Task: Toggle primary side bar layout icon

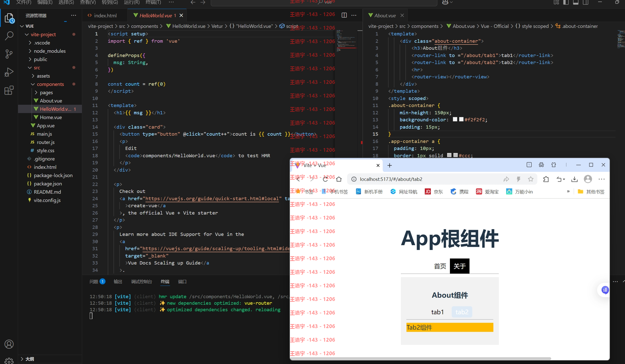Action: (566, 2)
